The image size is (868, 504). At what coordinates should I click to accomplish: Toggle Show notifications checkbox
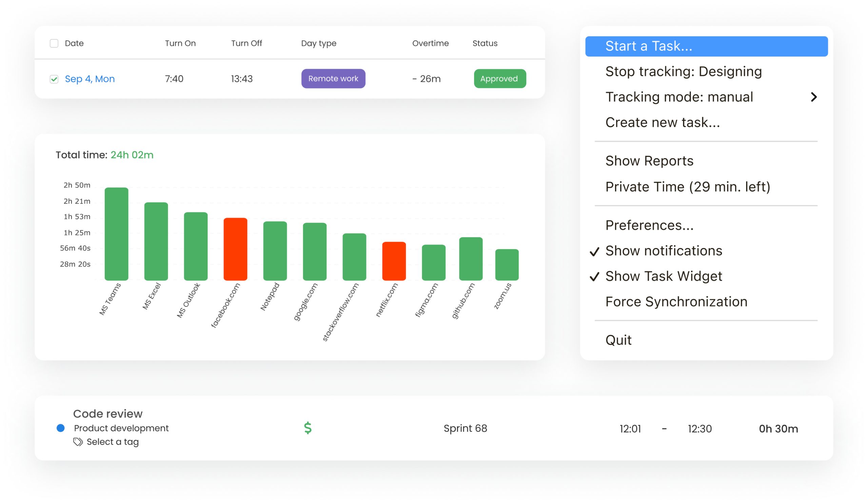tap(594, 251)
